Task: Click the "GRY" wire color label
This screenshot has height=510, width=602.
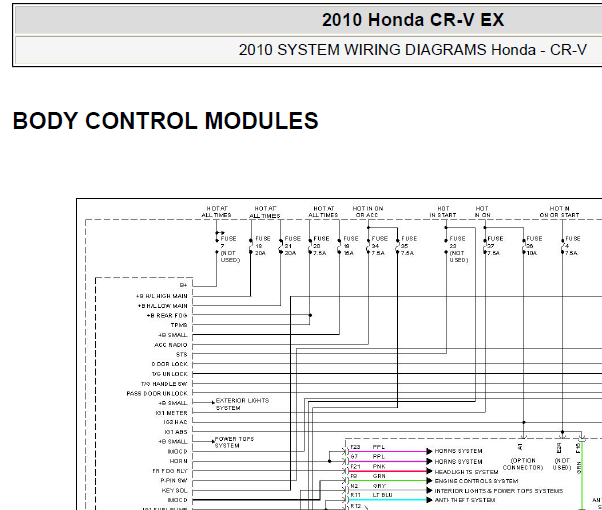Action: coord(379,486)
